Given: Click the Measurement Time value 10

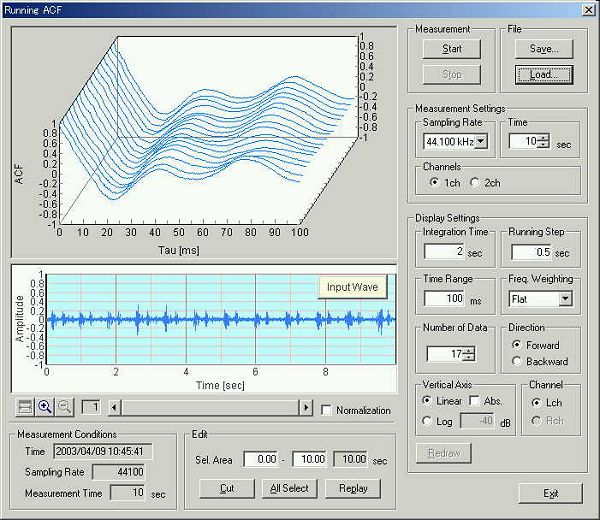Looking at the screenshot, I should (127, 492).
